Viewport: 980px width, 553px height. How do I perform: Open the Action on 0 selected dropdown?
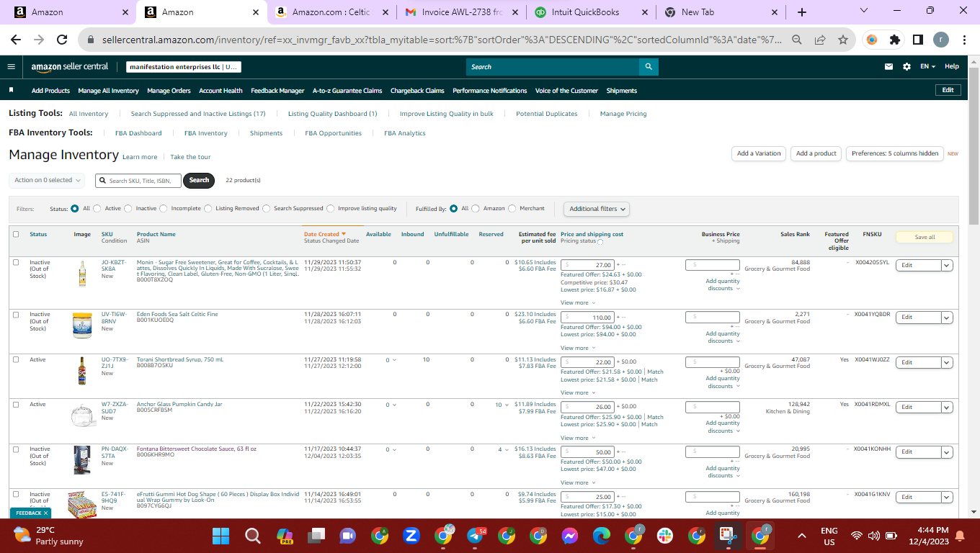(x=48, y=180)
